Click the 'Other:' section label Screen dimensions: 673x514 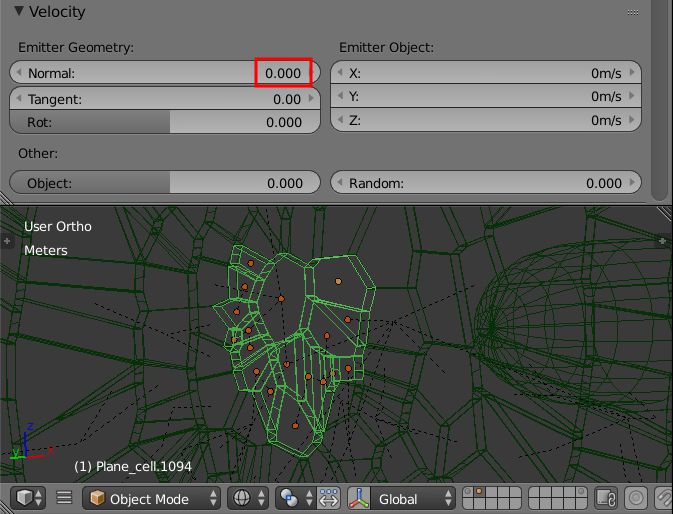(38, 153)
